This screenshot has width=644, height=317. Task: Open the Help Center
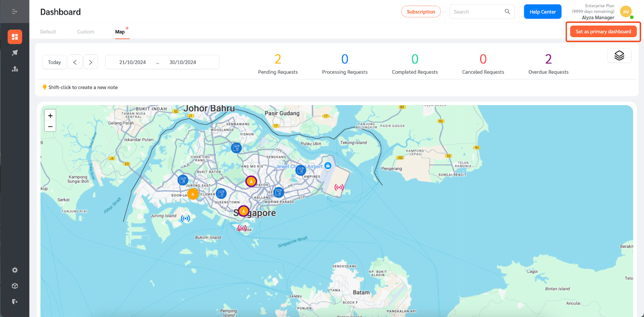point(543,12)
